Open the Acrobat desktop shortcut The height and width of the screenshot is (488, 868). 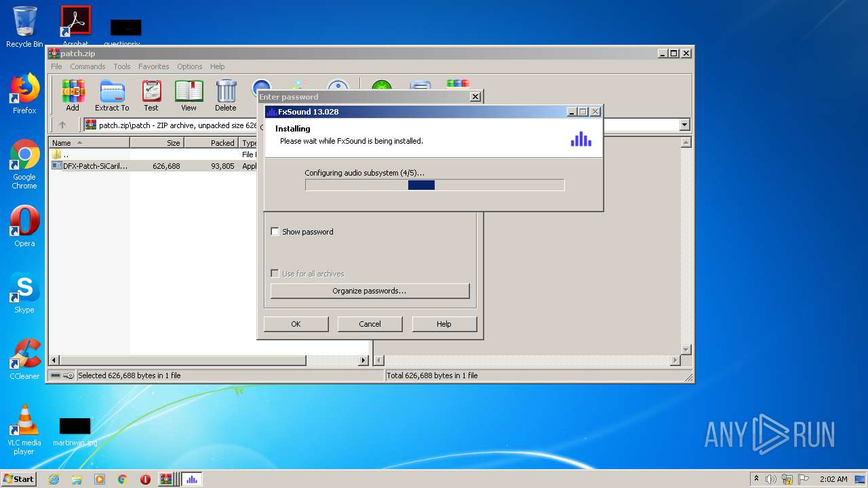(75, 26)
